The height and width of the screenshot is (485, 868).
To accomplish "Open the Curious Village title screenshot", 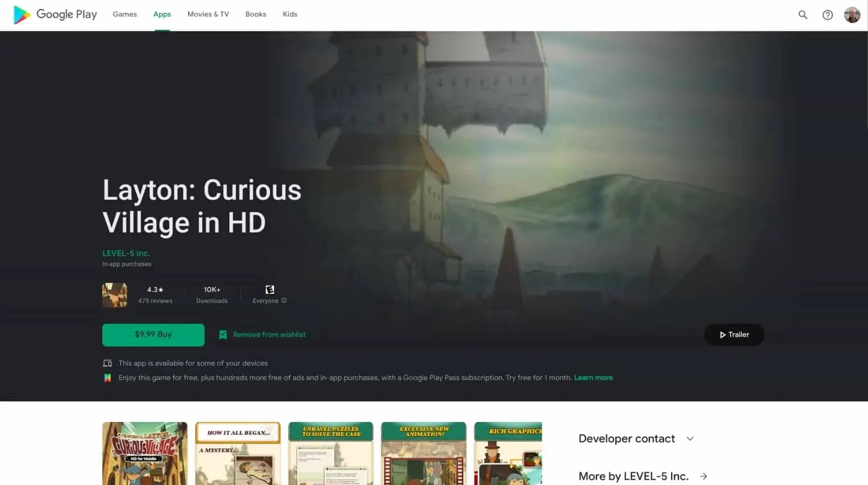I will (145, 453).
